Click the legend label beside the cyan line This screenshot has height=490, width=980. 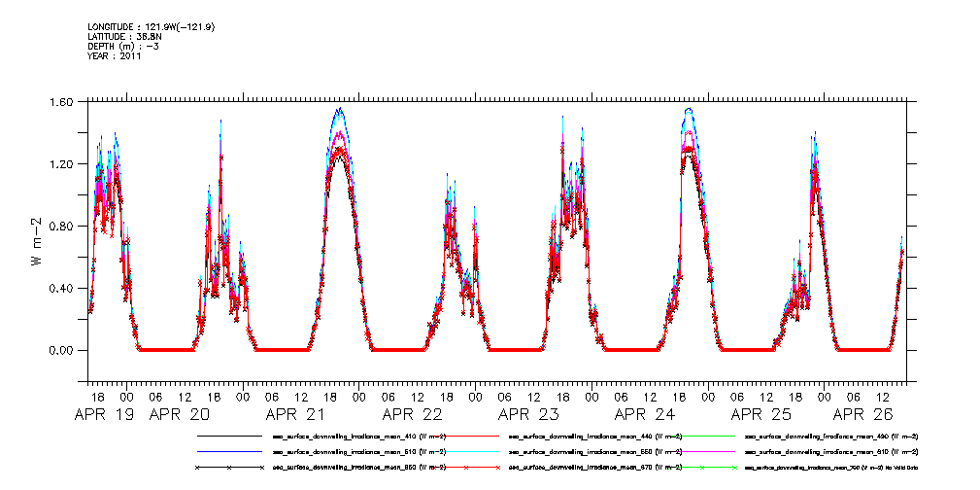click(595, 451)
